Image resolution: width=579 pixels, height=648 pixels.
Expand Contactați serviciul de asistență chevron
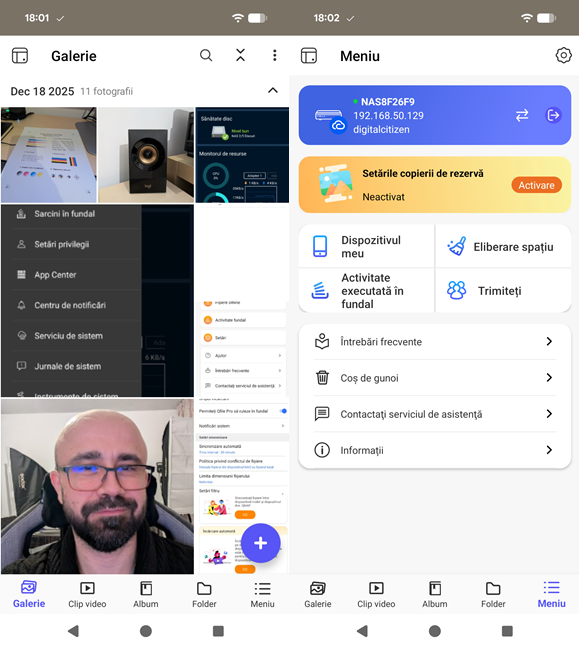549,414
